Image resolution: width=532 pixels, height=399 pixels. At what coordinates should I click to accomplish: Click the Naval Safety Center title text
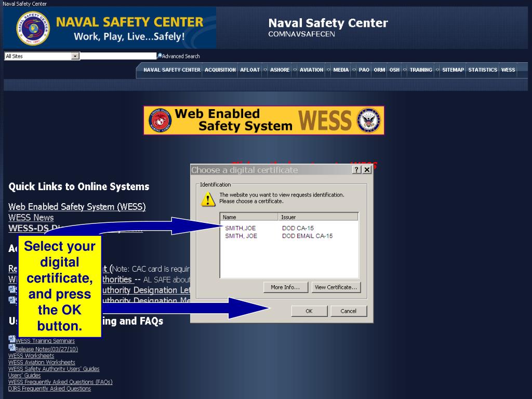328,23
